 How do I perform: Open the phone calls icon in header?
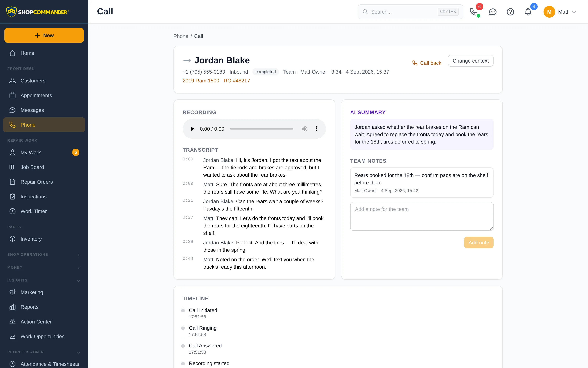click(474, 12)
